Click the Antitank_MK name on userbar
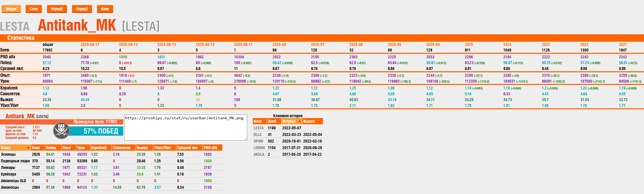Image resolution: width=644 pixels, height=194 pixels. point(20,116)
